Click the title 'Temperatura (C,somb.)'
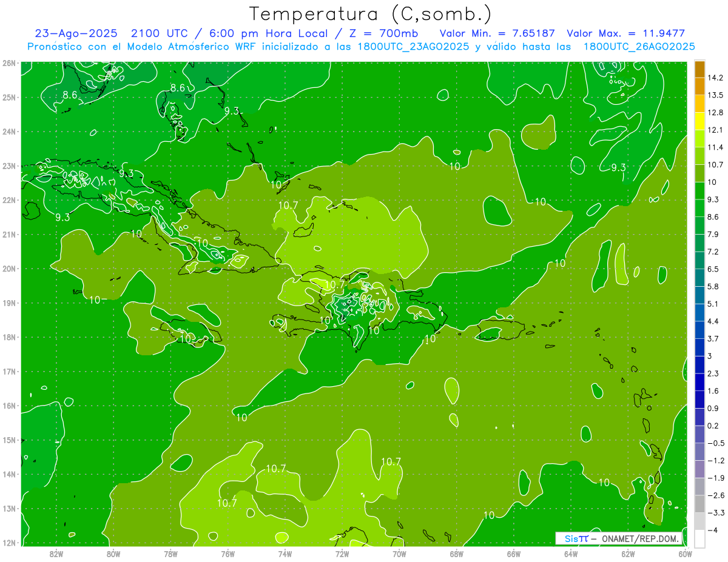The width and height of the screenshot is (728, 562). pos(371,14)
